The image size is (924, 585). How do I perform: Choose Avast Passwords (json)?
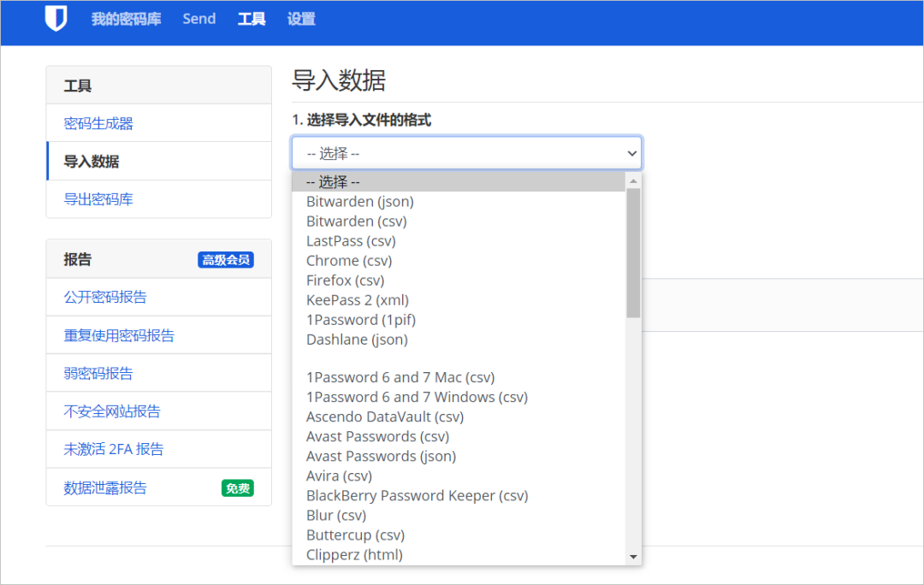pos(459,456)
